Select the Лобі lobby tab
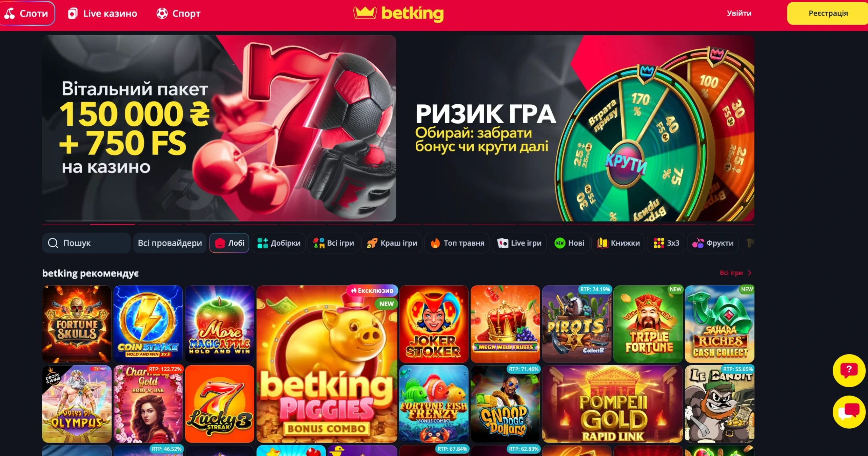The height and width of the screenshot is (456, 868). click(x=229, y=243)
